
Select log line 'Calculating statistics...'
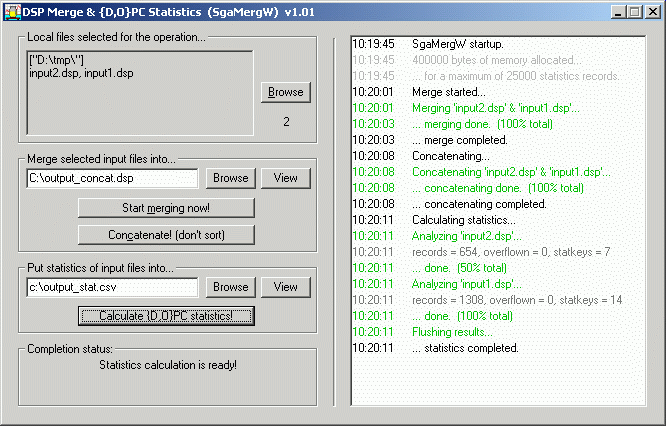464,220
